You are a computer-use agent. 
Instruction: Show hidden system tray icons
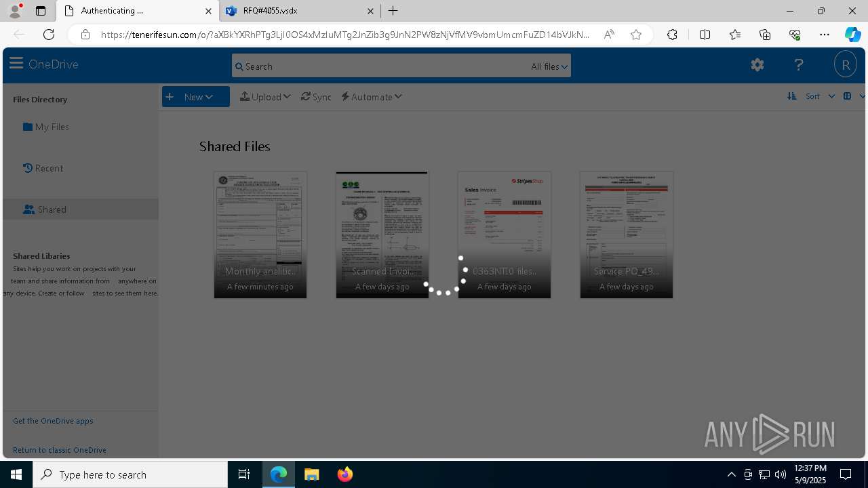tap(731, 474)
